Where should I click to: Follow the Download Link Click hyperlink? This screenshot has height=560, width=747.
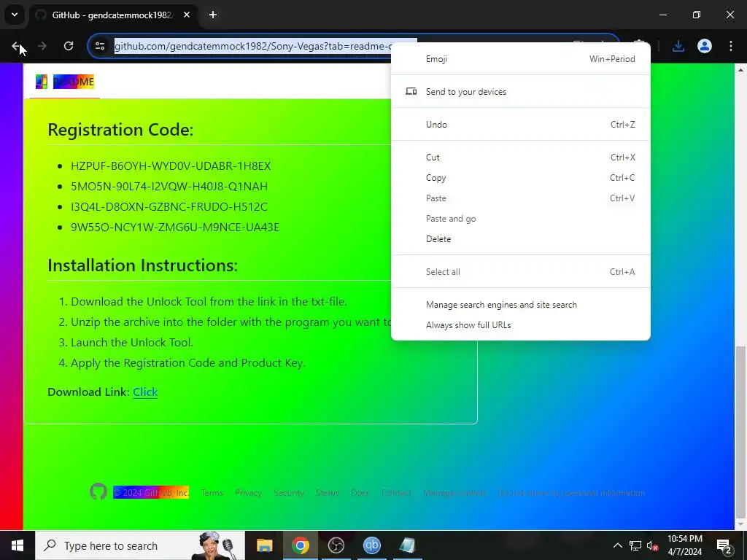(x=145, y=392)
